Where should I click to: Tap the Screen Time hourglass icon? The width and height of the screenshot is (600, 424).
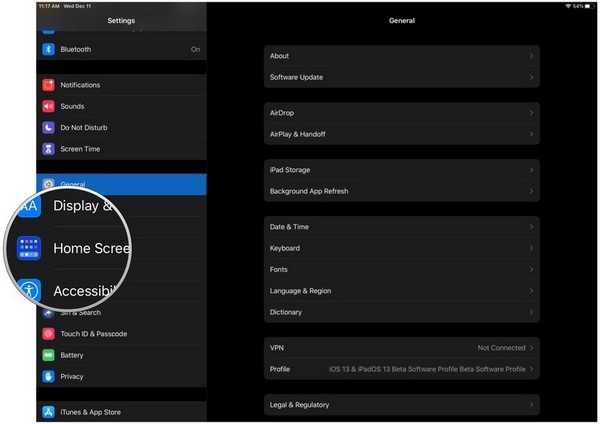point(48,149)
